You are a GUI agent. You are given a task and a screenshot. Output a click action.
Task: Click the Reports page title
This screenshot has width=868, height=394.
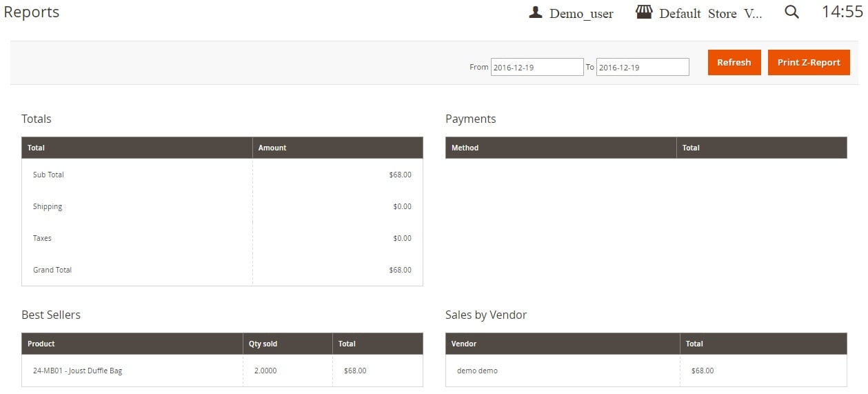click(32, 12)
